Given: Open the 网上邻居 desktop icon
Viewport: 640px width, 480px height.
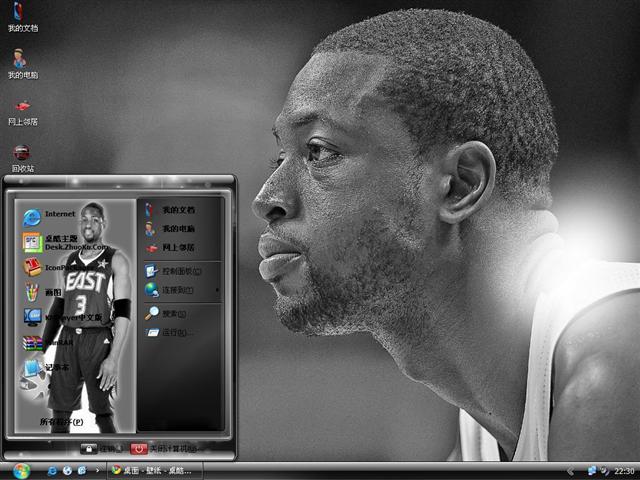Looking at the screenshot, I should [22, 112].
